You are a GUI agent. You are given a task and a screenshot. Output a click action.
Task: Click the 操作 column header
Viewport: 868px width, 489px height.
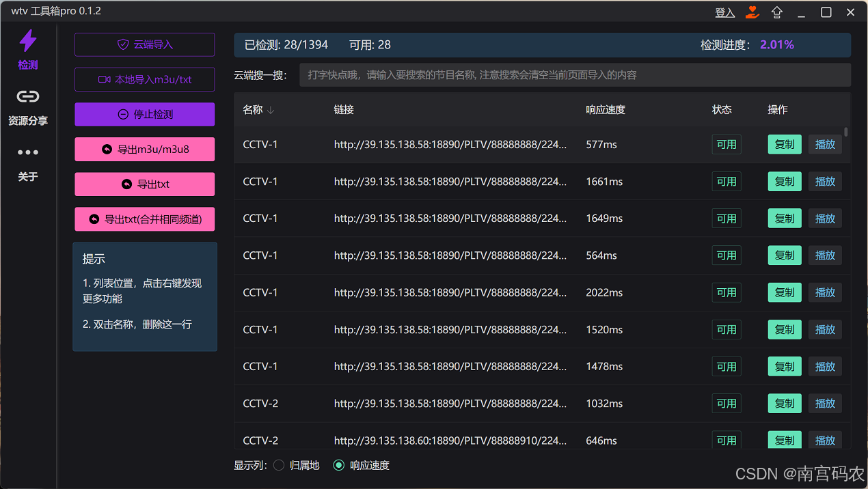[x=778, y=109]
